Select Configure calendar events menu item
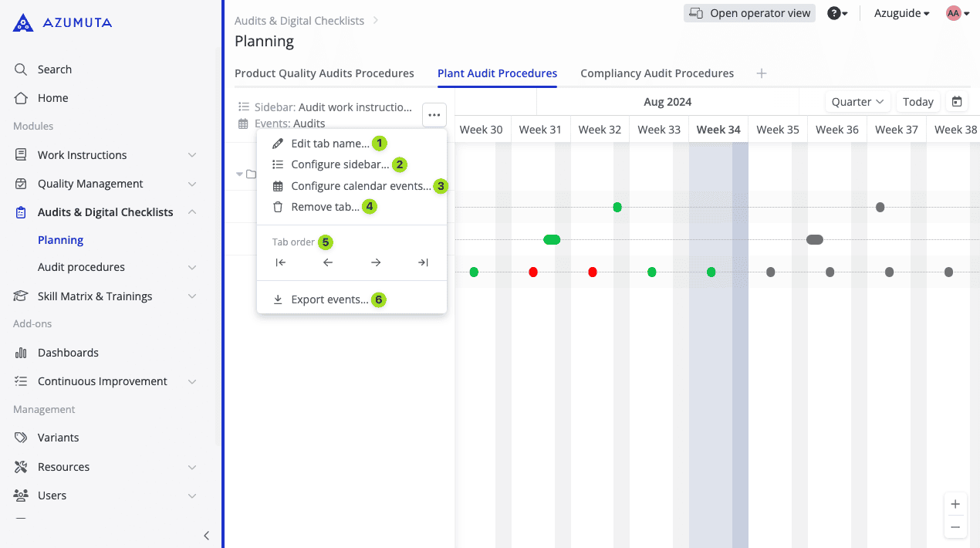 (x=360, y=186)
